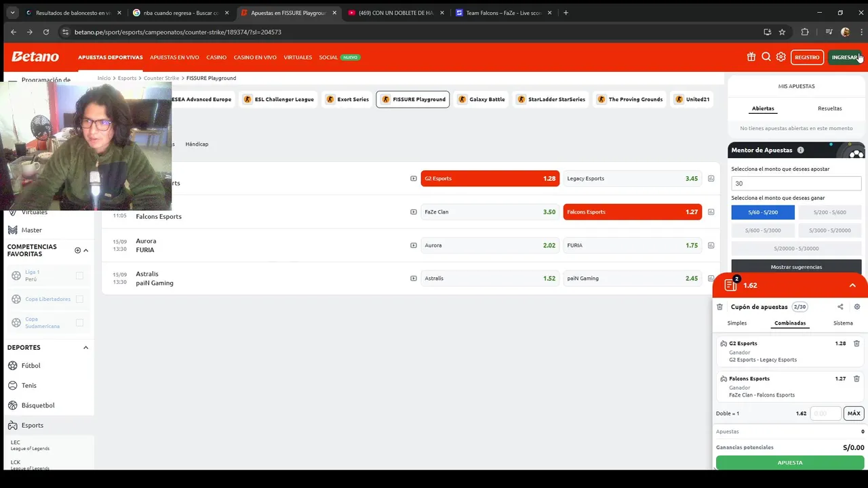
Task: Share the bet coupon via share icon
Action: click(x=840, y=307)
